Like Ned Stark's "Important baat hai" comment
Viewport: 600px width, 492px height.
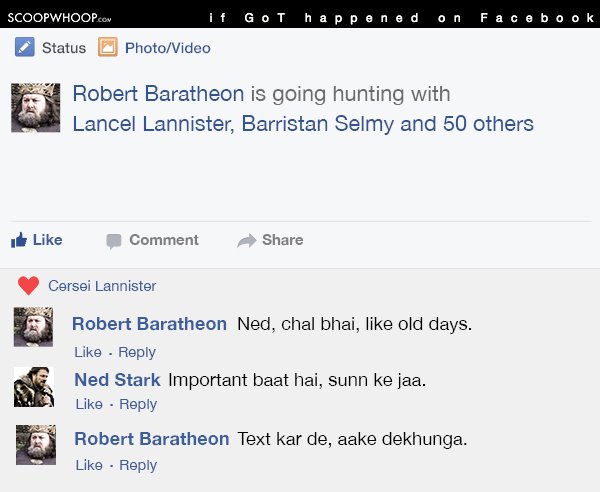89,404
